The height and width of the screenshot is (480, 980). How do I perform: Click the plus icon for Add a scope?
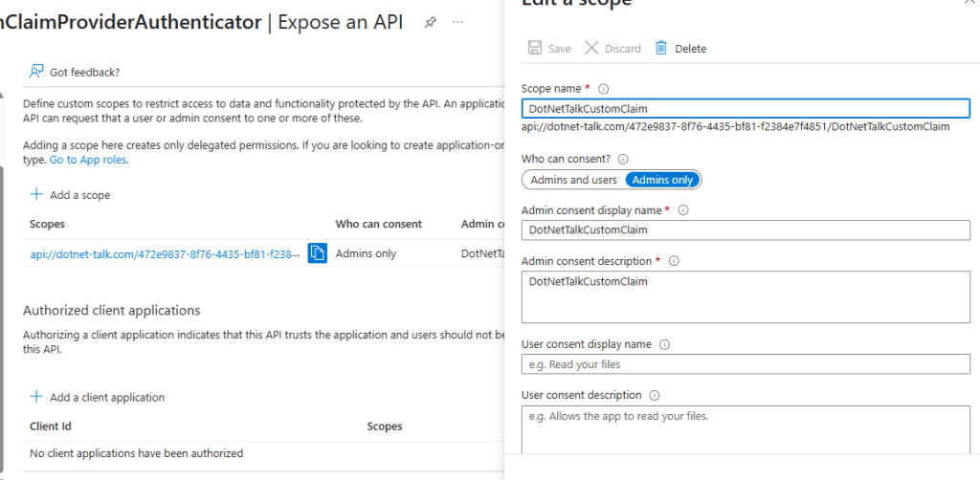coord(37,194)
